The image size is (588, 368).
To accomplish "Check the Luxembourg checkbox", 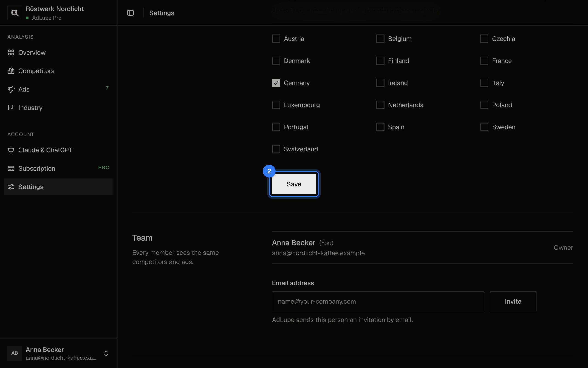I will point(276,105).
